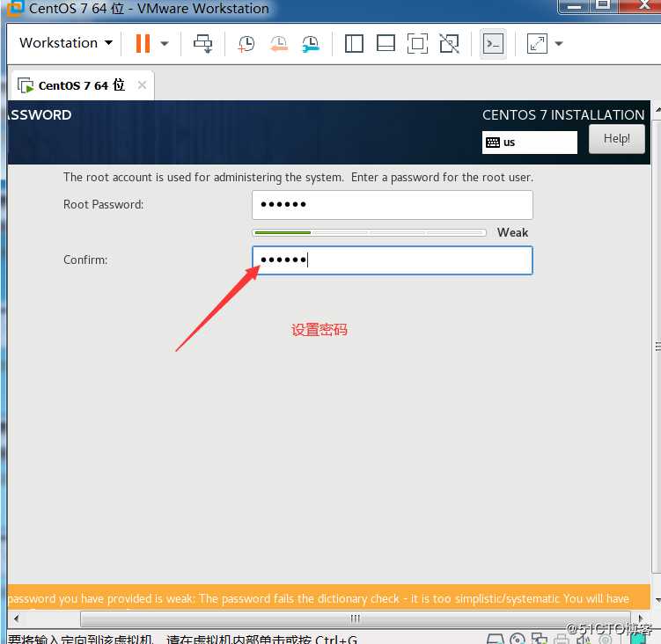661x644 pixels.
Task: Enter full screen mode
Action: (x=417, y=43)
